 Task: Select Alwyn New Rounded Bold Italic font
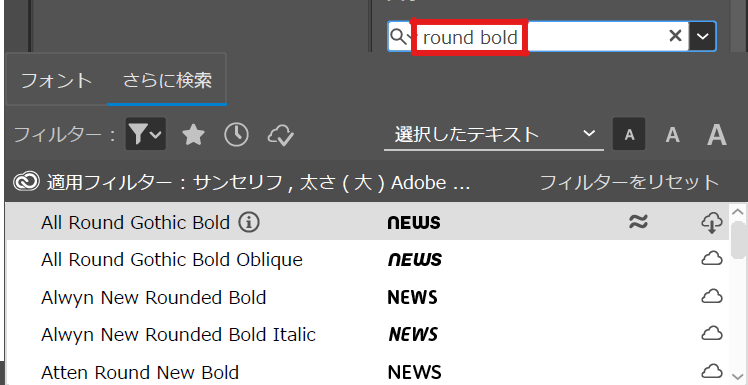click(x=178, y=334)
